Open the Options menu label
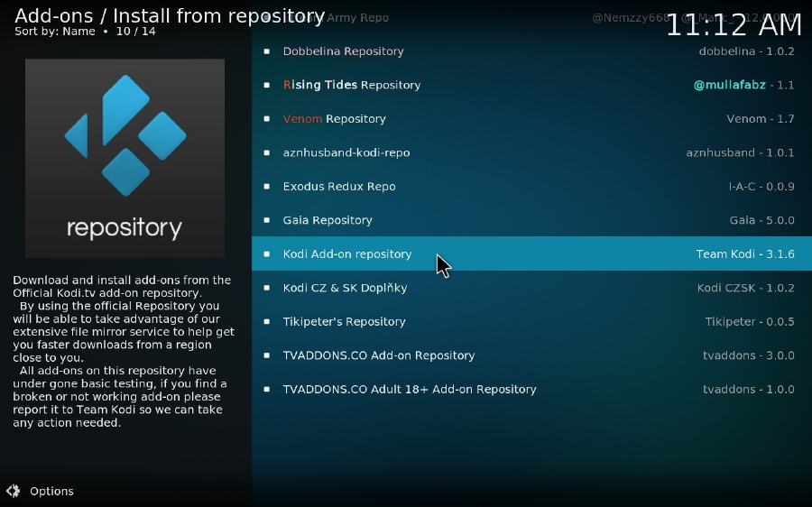This screenshot has width=812, height=507. click(x=51, y=491)
